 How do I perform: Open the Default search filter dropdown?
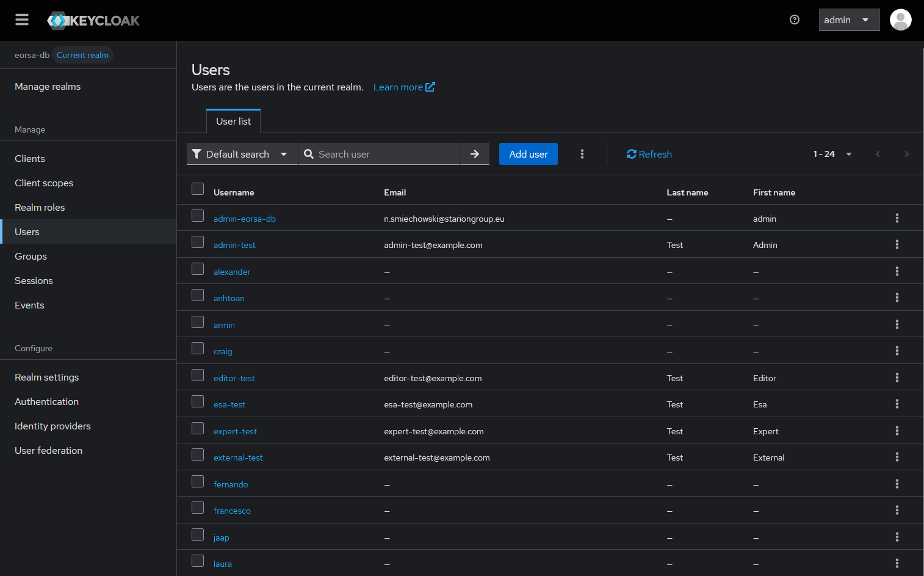pyautogui.click(x=242, y=154)
